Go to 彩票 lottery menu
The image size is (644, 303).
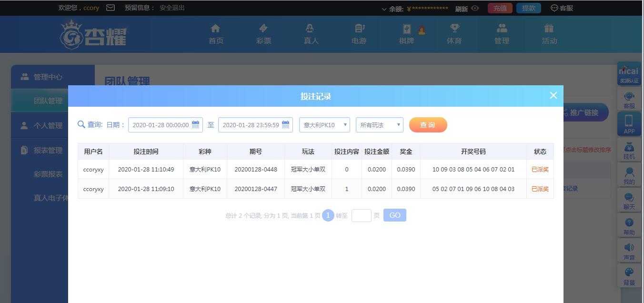tap(263, 34)
